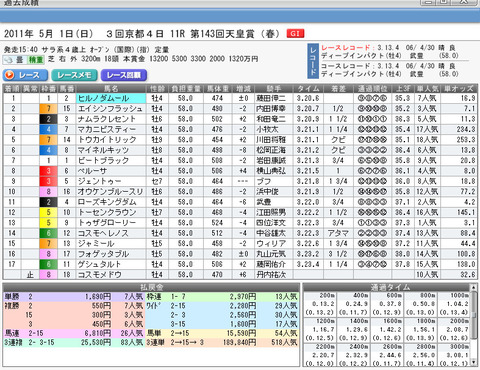
Task: Select horse ジャミール
Action: click(111, 243)
